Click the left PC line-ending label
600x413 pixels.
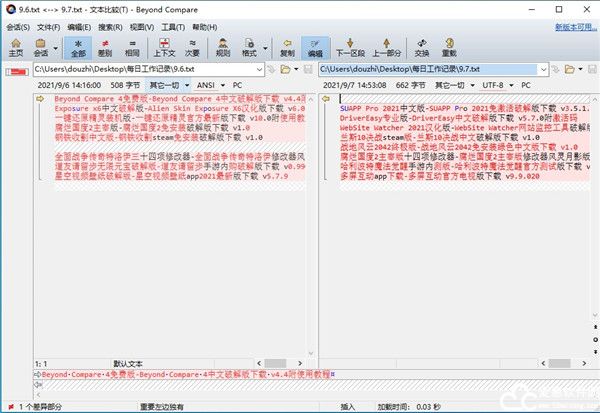coord(237,85)
